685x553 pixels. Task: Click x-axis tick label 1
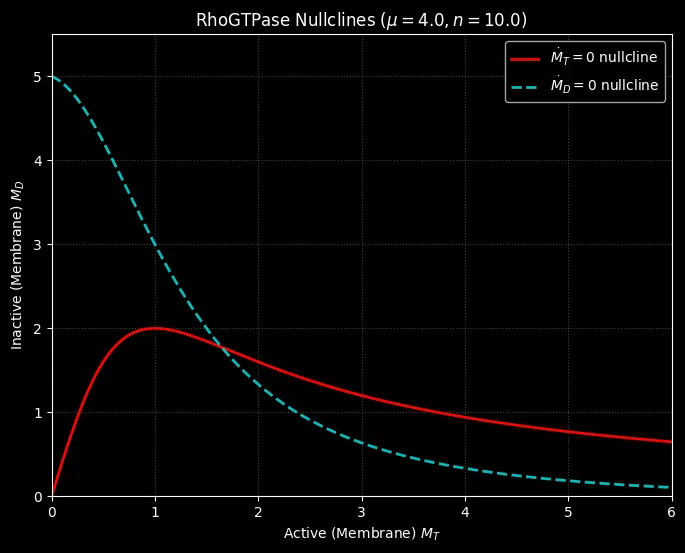click(155, 512)
